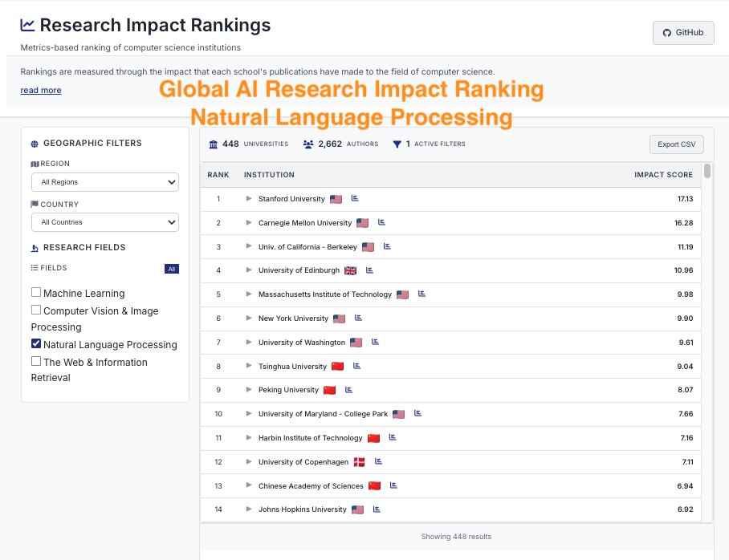Expand the Tsinghua University row
The width and height of the screenshot is (729, 560).
249,366
